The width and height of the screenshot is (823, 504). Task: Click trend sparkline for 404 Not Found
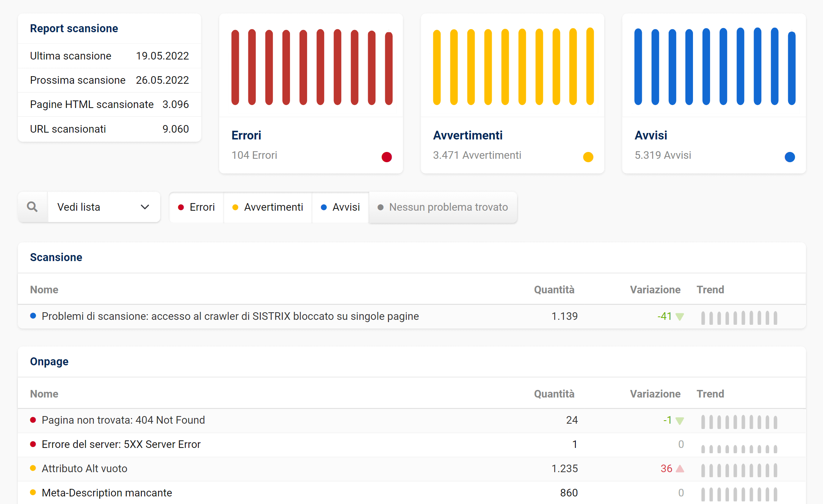[x=739, y=422]
